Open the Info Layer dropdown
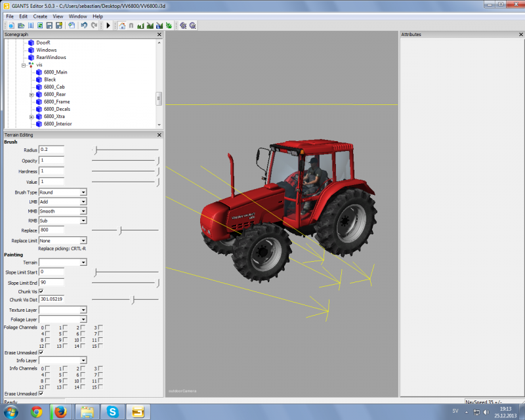Image resolution: width=525 pixels, height=420 pixels. (83, 361)
